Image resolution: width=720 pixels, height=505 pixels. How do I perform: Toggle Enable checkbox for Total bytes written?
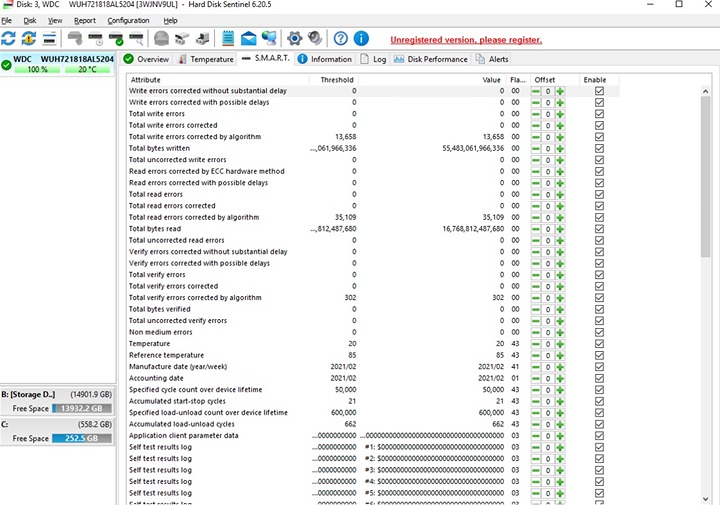599,148
